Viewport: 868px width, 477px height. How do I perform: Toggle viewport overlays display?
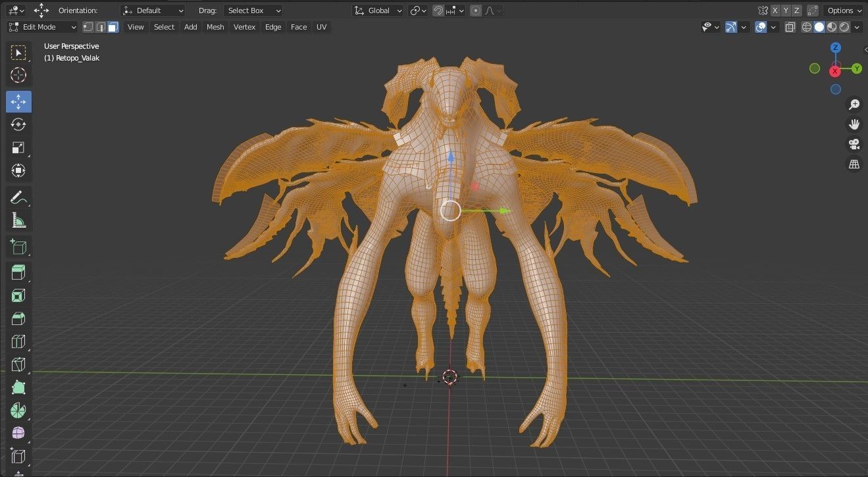tap(761, 27)
